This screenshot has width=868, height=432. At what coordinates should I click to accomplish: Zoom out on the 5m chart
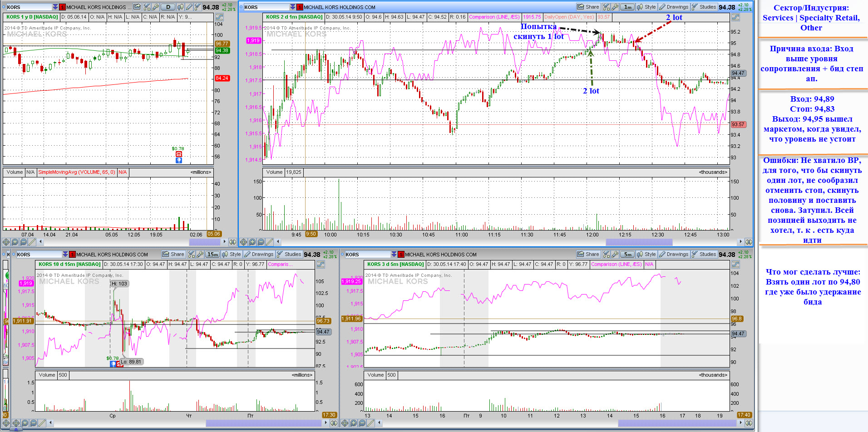pyautogui.click(x=362, y=423)
